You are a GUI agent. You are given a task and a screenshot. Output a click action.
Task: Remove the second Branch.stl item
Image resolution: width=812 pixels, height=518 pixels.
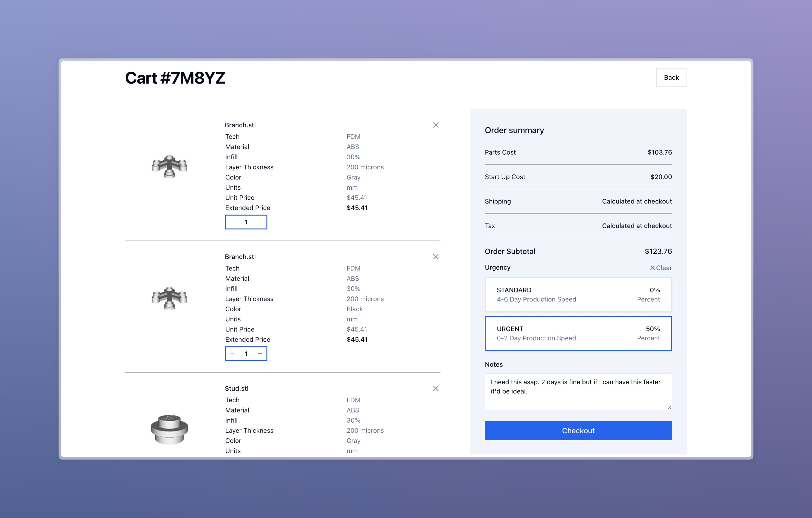pos(436,257)
